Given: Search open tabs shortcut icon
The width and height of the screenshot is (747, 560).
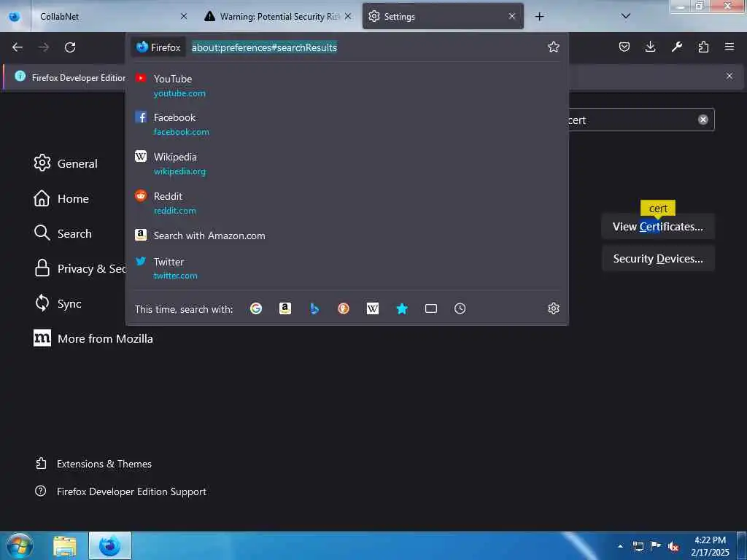Looking at the screenshot, I should point(431,308).
